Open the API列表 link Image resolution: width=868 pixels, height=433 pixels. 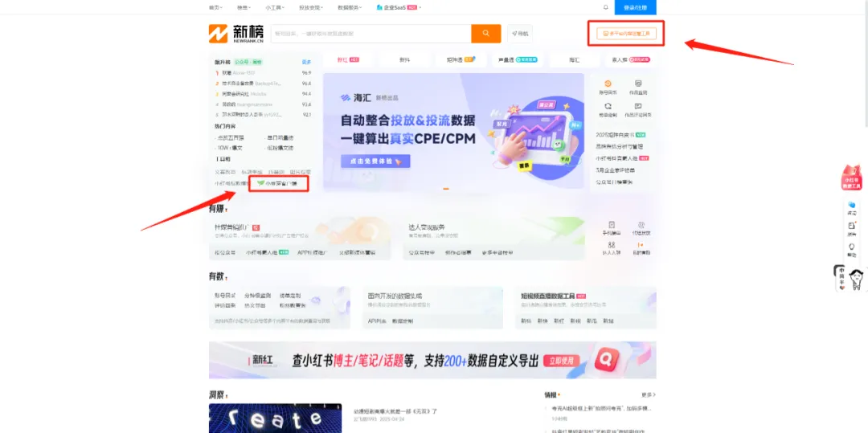377,321
